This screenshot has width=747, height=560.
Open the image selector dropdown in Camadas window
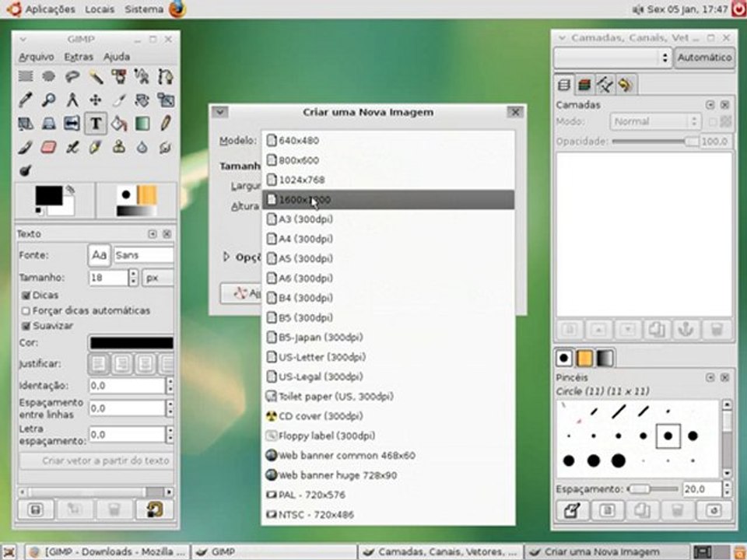pos(612,58)
